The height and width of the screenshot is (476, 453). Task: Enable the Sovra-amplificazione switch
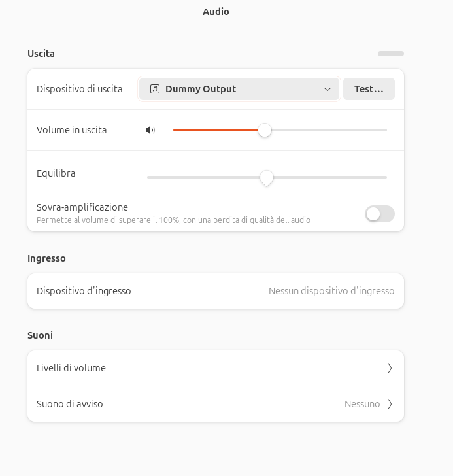point(379,214)
